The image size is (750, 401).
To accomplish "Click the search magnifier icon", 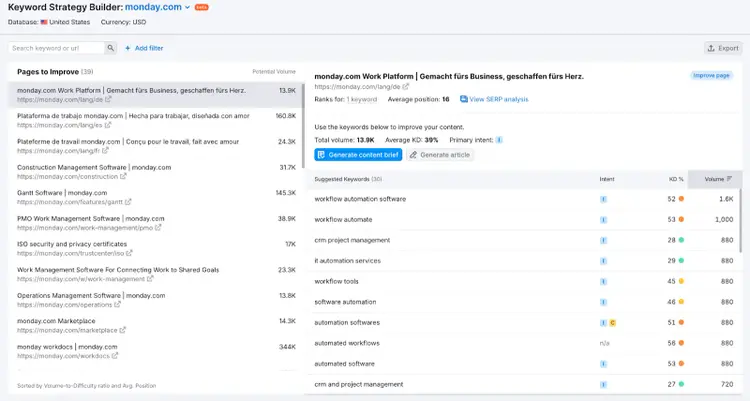I will click(110, 48).
